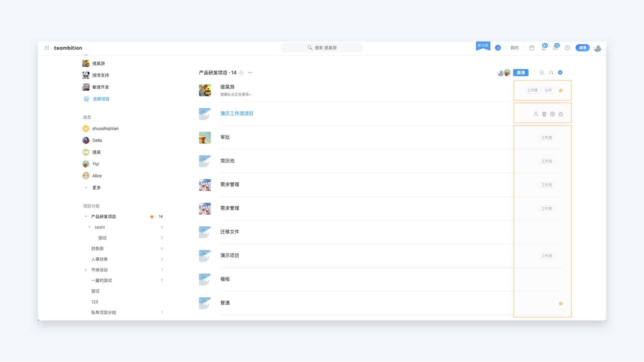Screen dimensions: 644x362
Task: Open the app grid launcher icon
Action: pyautogui.click(x=47, y=48)
